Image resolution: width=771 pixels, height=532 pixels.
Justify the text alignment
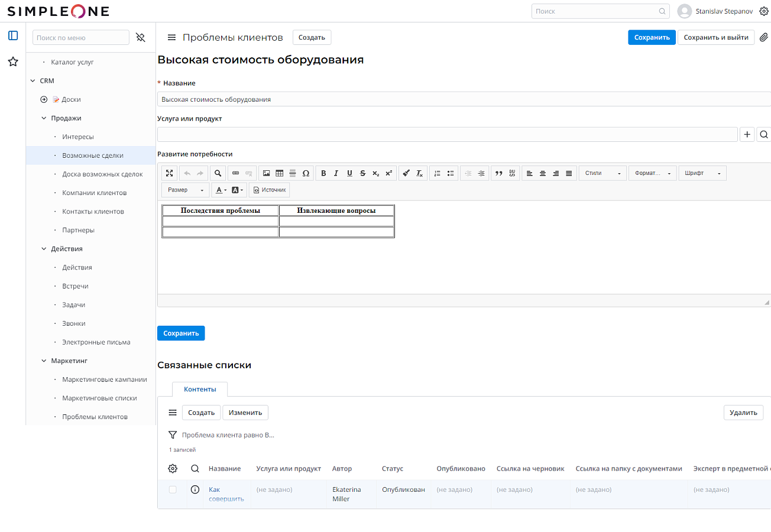[569, 173]
